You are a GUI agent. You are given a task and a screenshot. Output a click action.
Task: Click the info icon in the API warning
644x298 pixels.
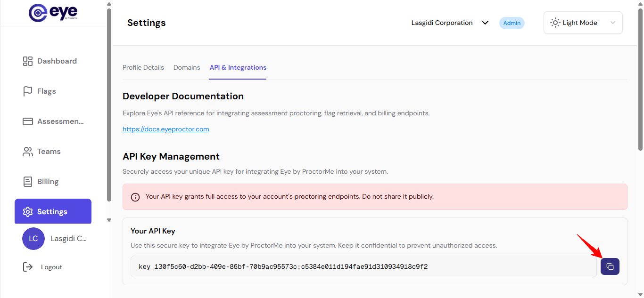[135, 197]
